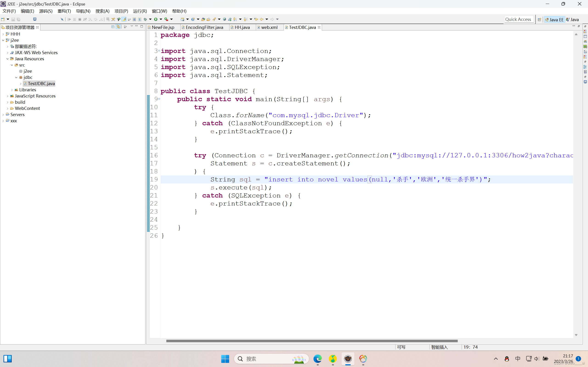588x367 pixels.
Task: Click Collapse All in project explorer
Action: point(113,27)
